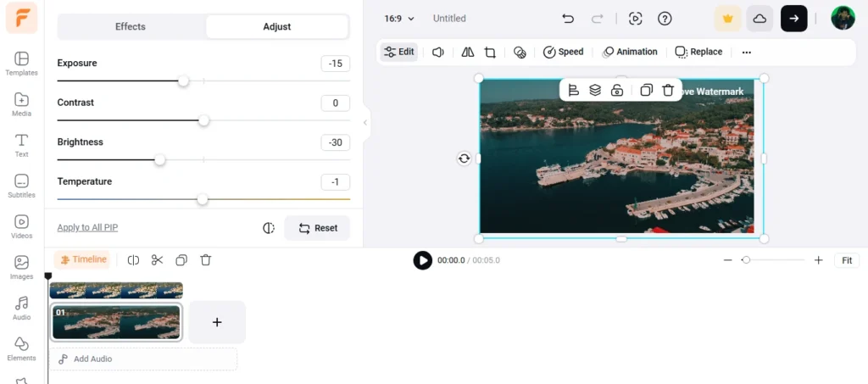The width and height of the screenshot is (868, 384).
Task: Click the preview recording icon in top bar
Action: (636, 19)
